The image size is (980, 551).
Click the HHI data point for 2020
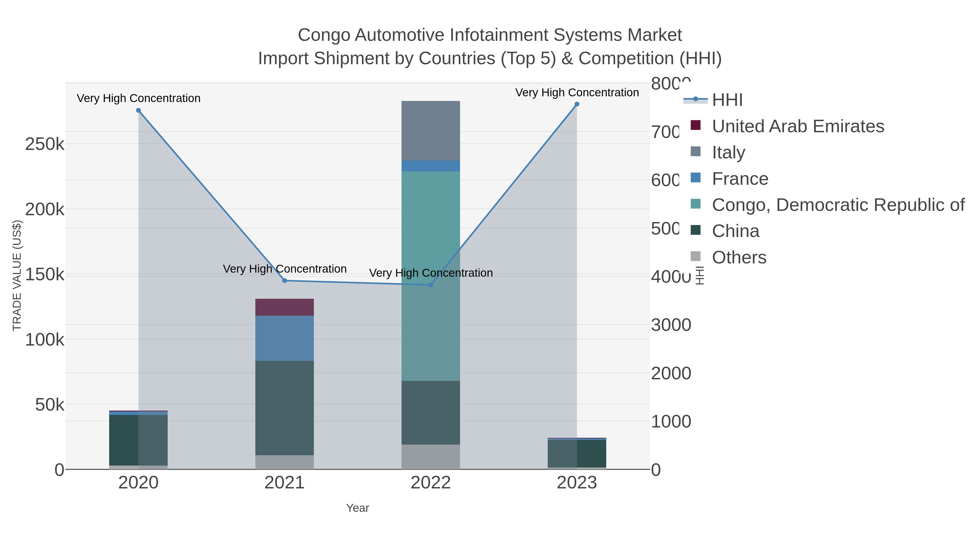point(139,111)
